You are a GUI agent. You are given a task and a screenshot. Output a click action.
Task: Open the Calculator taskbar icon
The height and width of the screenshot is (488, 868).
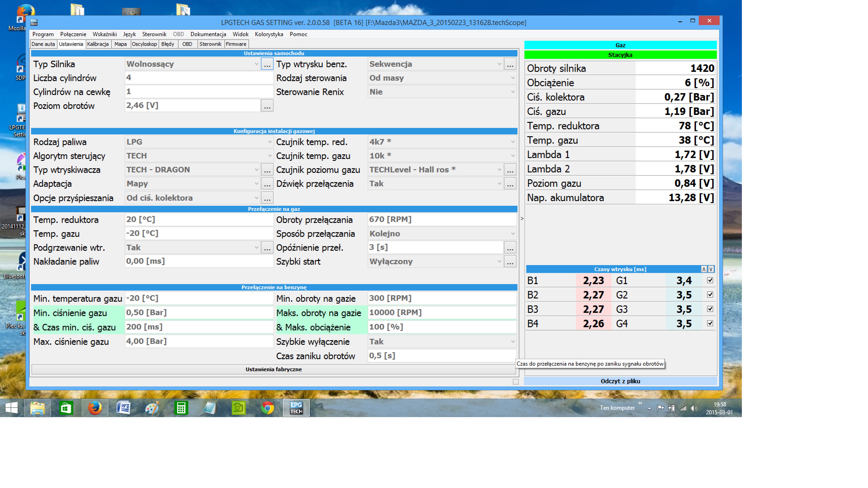(181, 408)
